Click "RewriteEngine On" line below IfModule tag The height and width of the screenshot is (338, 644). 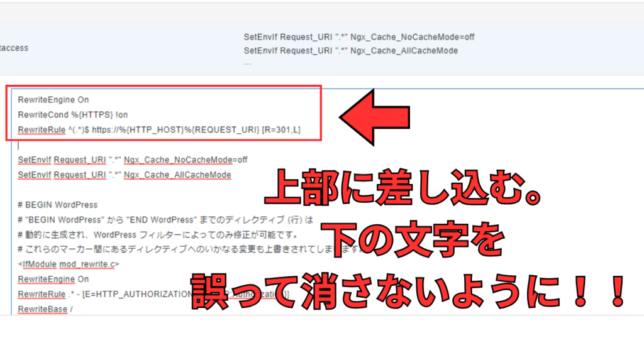coord(53,280)
